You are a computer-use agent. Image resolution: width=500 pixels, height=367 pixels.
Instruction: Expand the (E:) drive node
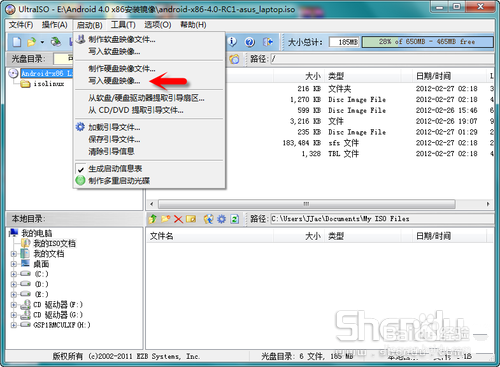[x=14, y=294]
